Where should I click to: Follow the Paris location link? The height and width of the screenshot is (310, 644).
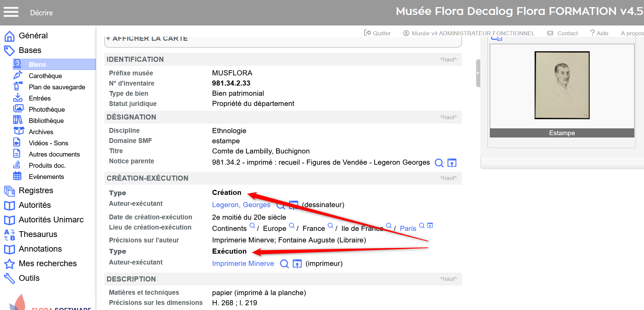408,229
